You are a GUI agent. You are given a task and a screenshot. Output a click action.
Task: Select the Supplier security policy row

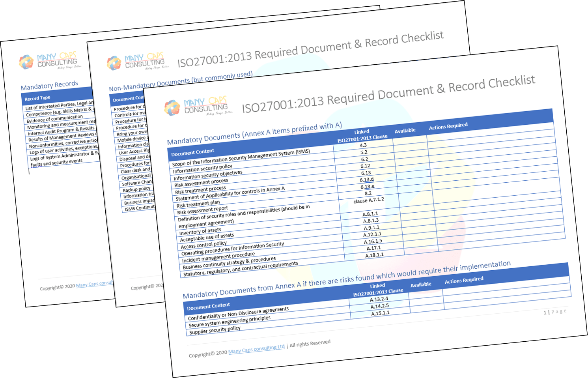click(215, 330)
